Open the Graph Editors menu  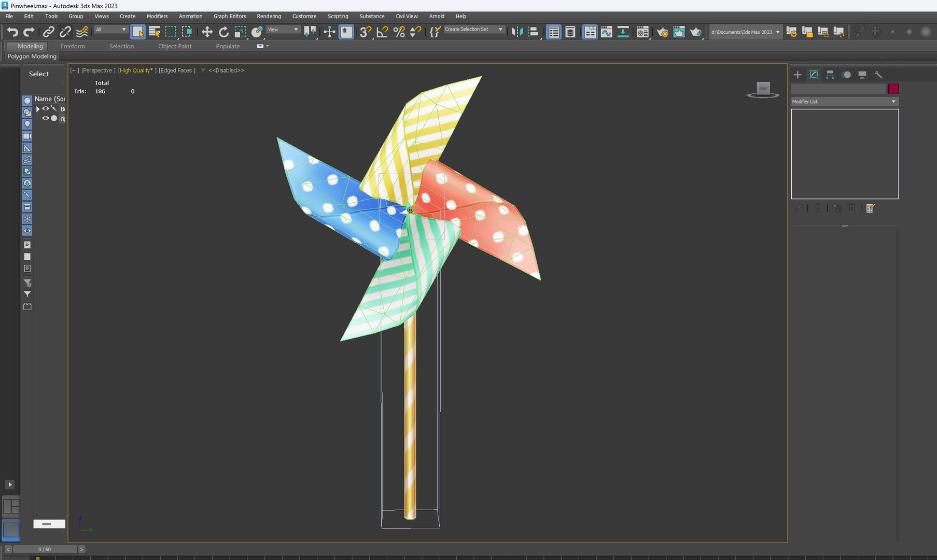coord(230,16)
